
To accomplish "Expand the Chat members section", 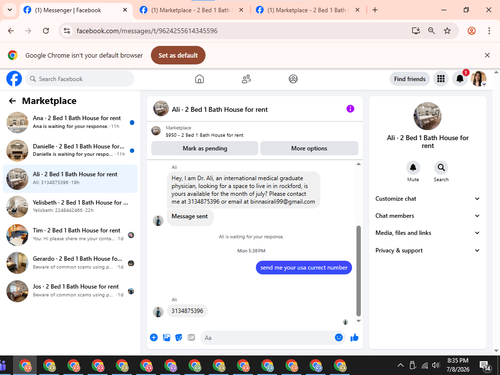I will click(428, 216).
